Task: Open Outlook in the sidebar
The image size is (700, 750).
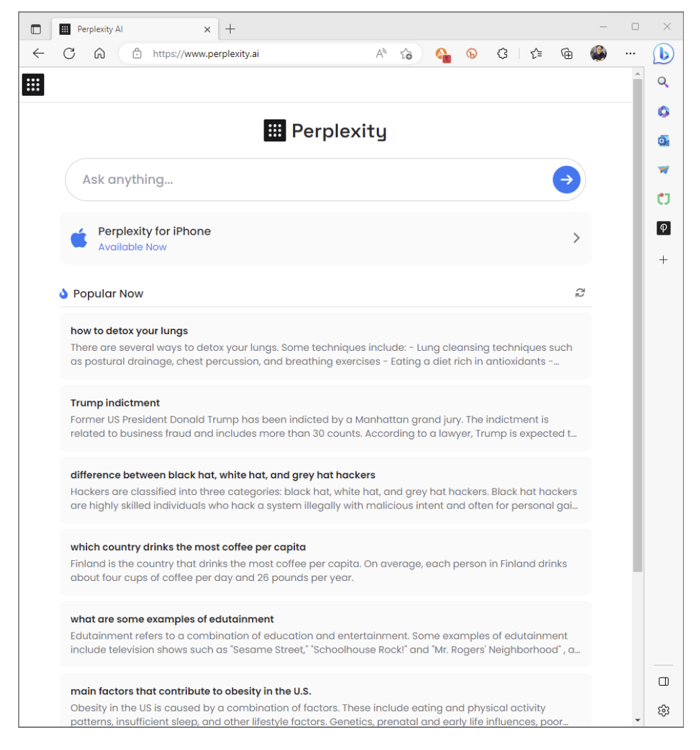Action: (663, 141)
